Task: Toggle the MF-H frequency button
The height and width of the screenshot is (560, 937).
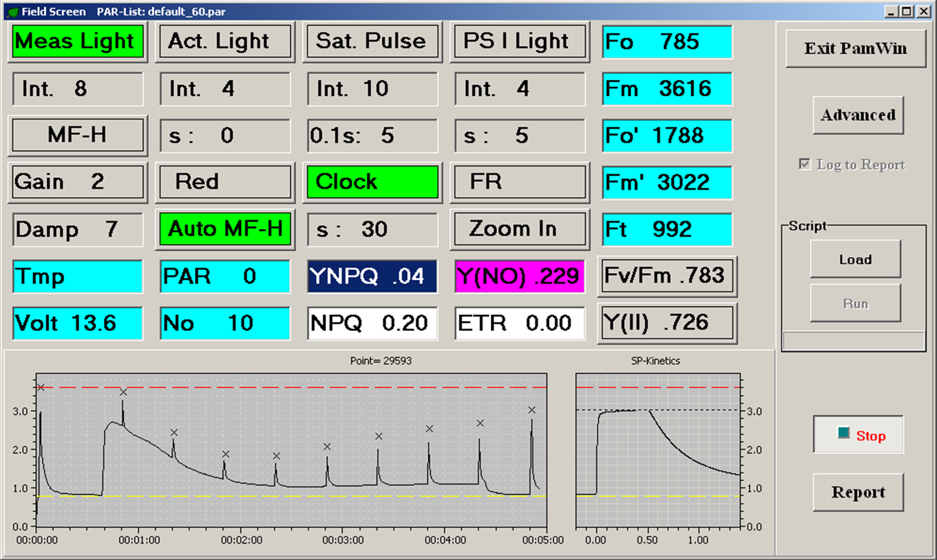Action: pyautogui.click(x=78, y=135)
